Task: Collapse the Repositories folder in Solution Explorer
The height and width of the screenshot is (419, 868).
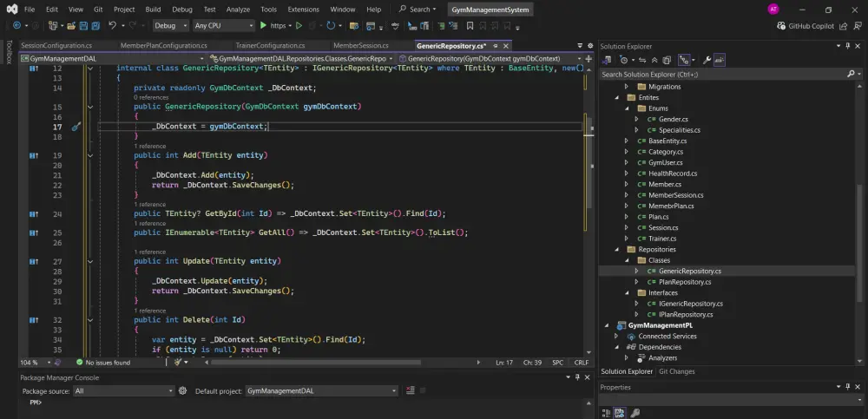Action: coord(616,250)
